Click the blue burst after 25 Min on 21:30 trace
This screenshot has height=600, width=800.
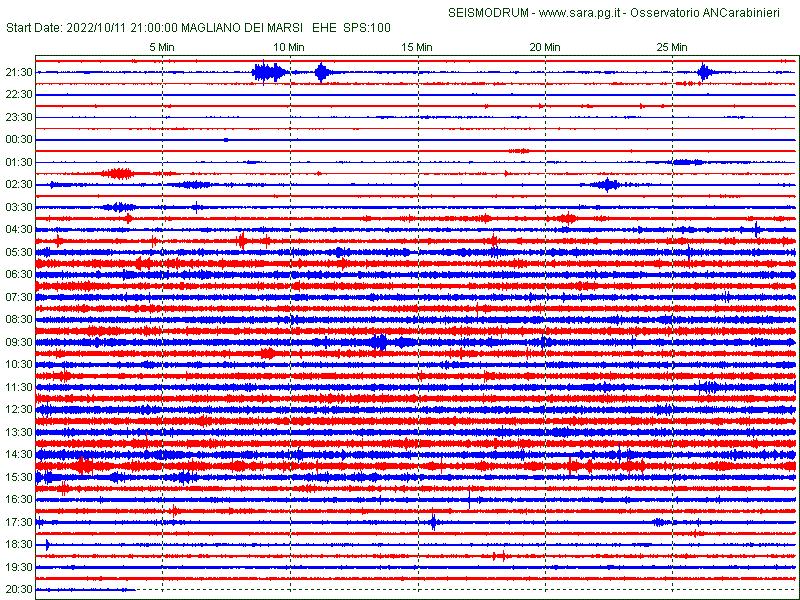704,72
